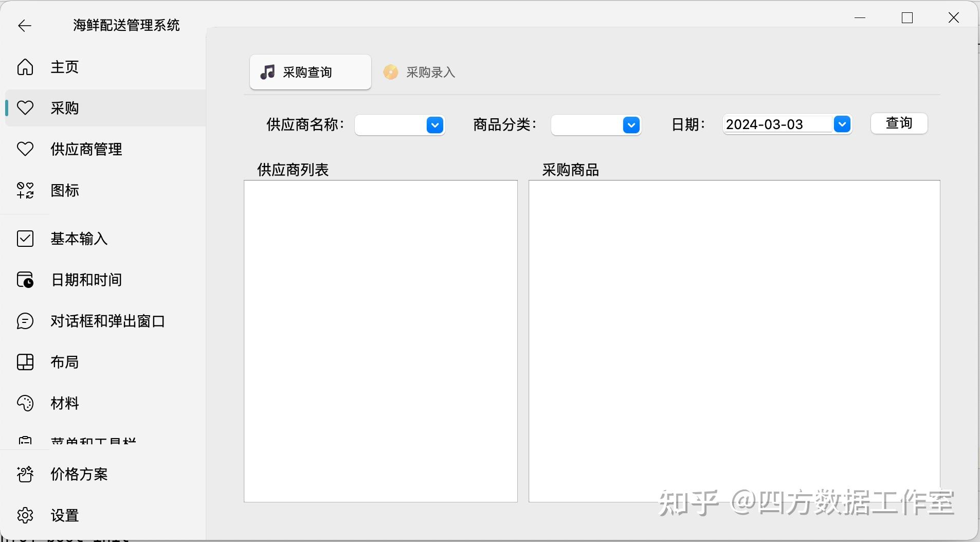Click the 查询 button
This screenshot has height=542, width=980.
pos(899,123)
